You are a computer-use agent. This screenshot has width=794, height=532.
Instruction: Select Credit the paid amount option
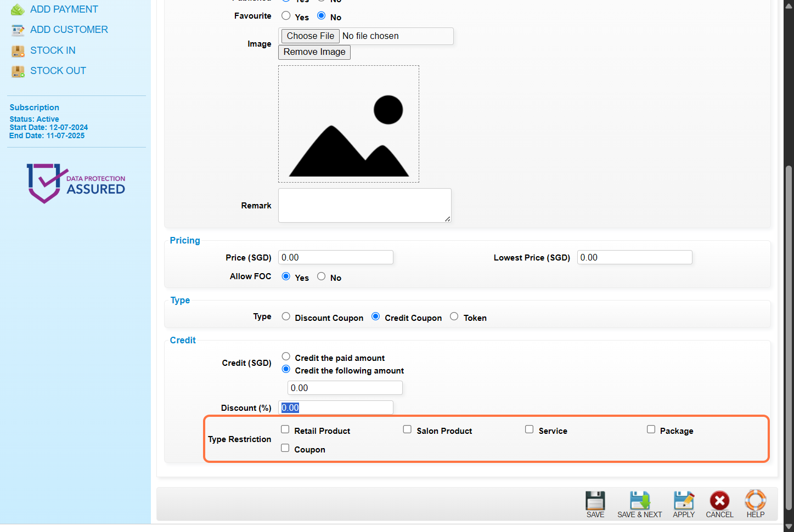coord(286,356)
